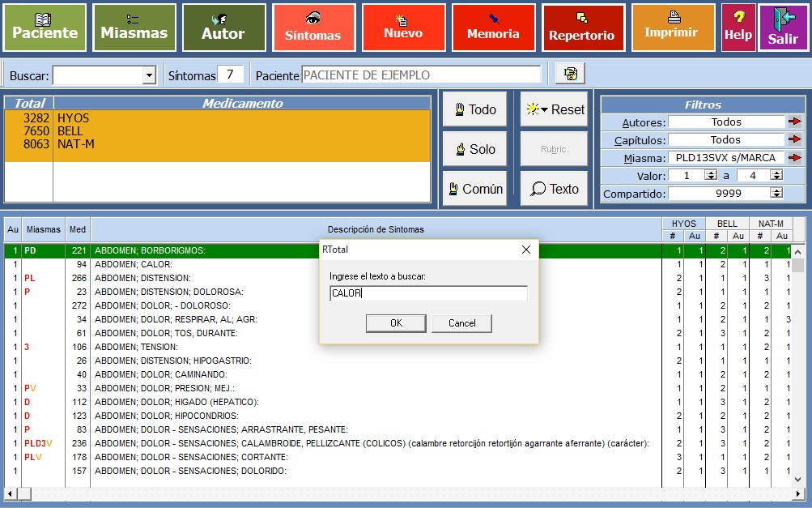Click the Descripción de Sintomas column header

point(376,229)
